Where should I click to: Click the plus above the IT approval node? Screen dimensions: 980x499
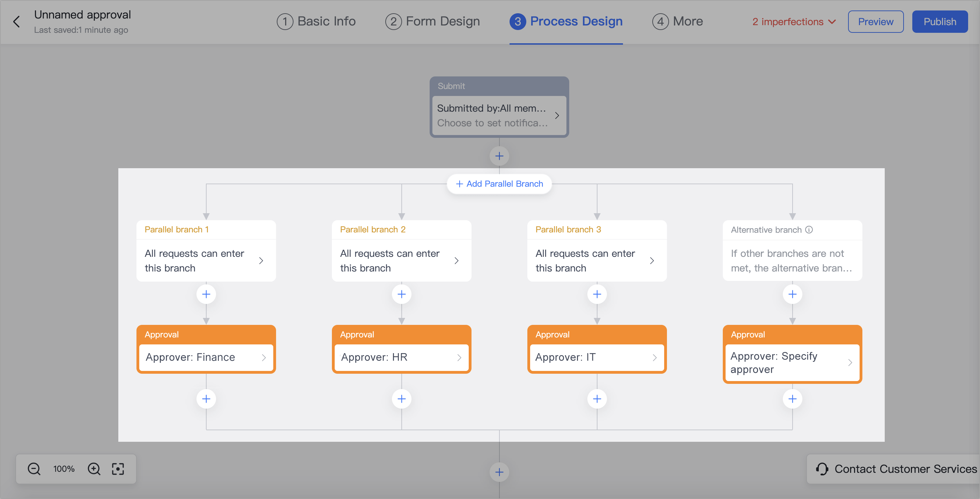click(x=596, y=293)
